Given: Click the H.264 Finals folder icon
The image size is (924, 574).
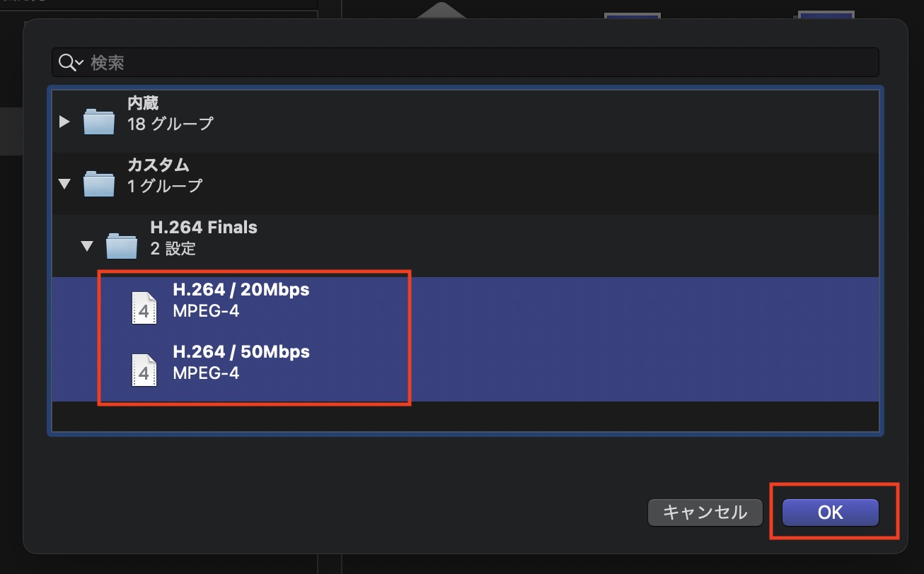Looking at the screenshot, I should (121, 247).
